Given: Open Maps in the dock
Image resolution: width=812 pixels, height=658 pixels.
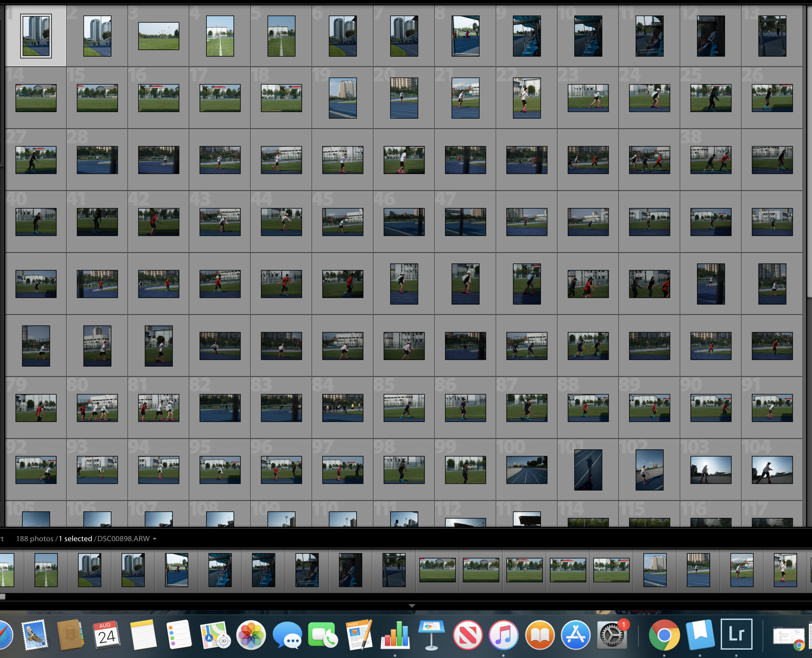Looking at the screenshot, I should pyautogui.click(x=215, y=635).
